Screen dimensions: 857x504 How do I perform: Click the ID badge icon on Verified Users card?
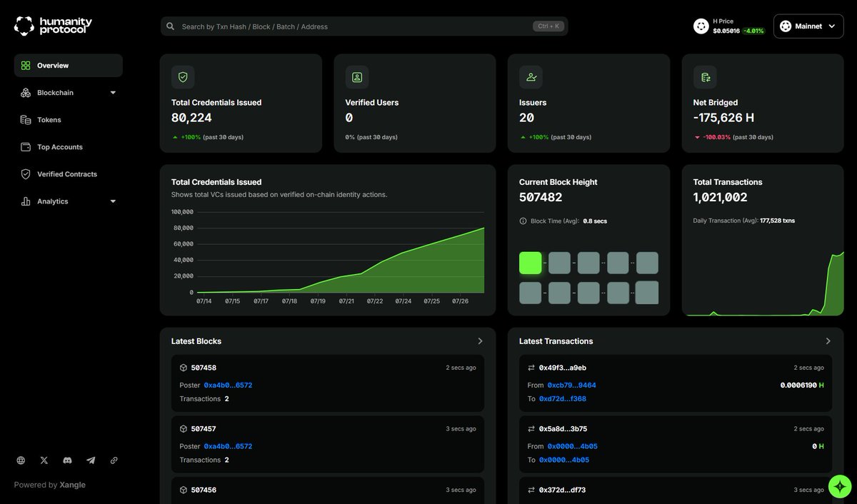pos(357,77)
